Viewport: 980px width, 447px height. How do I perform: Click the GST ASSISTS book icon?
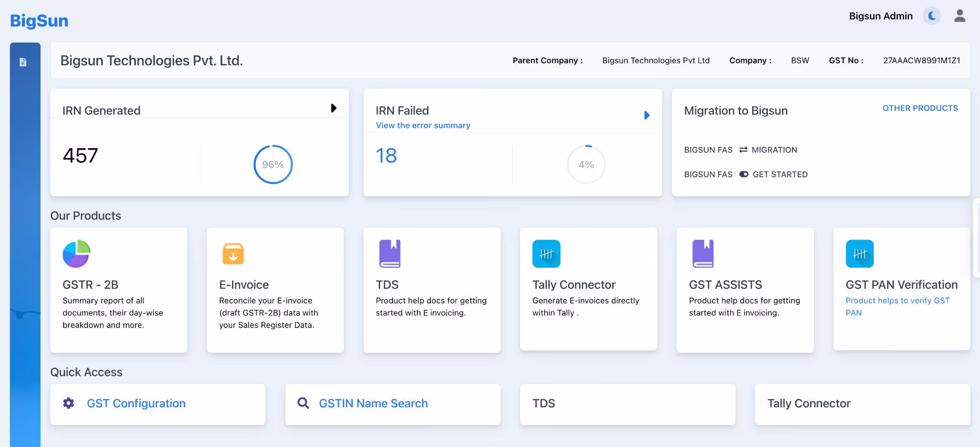click(x=703, y=253)
